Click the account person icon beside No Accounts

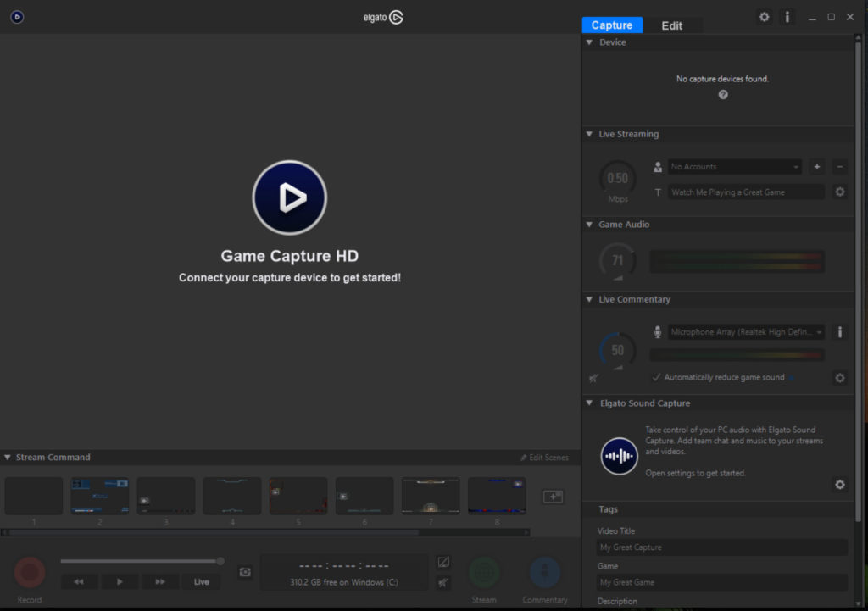pyautogui.click(x=658, y=167)
